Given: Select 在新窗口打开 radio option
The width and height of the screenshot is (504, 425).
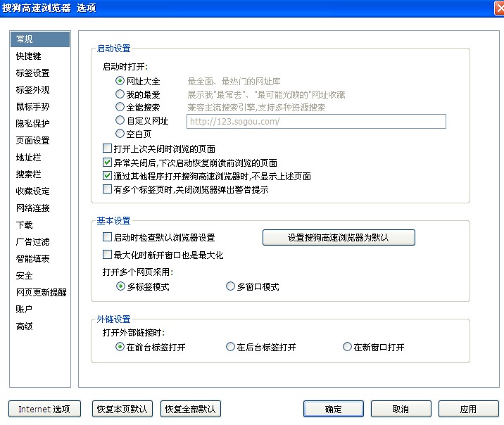Looking at the screenshot, I should (347, 347).
